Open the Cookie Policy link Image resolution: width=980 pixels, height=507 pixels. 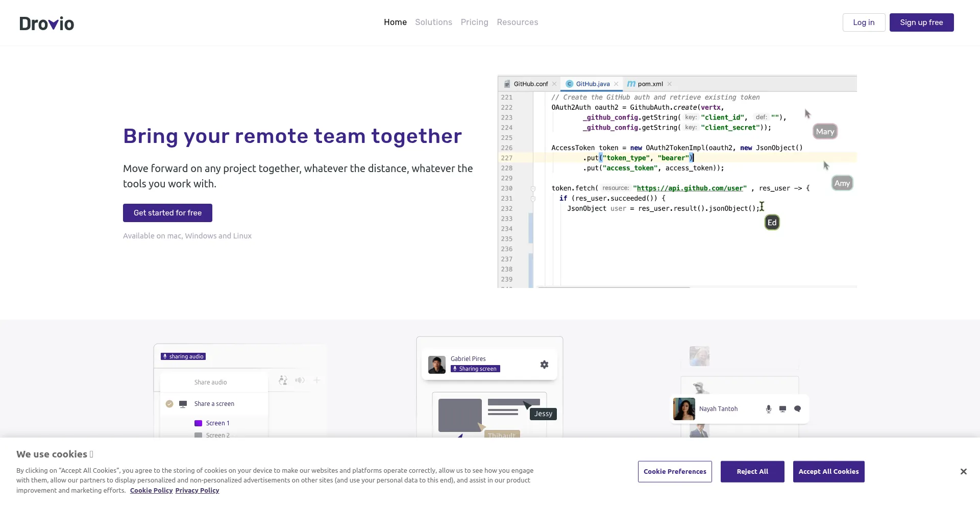151,491
